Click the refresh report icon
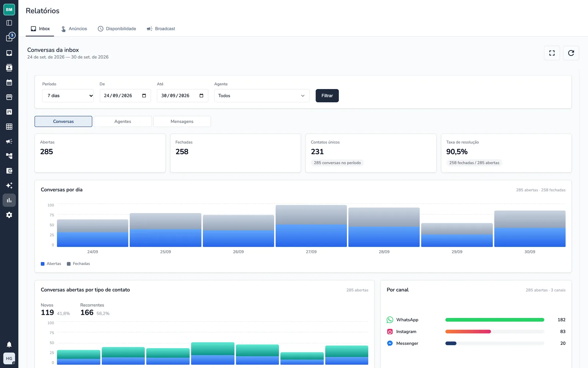Viewport: 588px width, 368px height. coord(571,53)
